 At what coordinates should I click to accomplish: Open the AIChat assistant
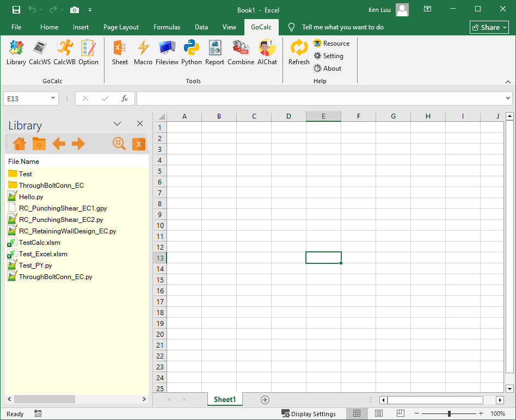267,53
